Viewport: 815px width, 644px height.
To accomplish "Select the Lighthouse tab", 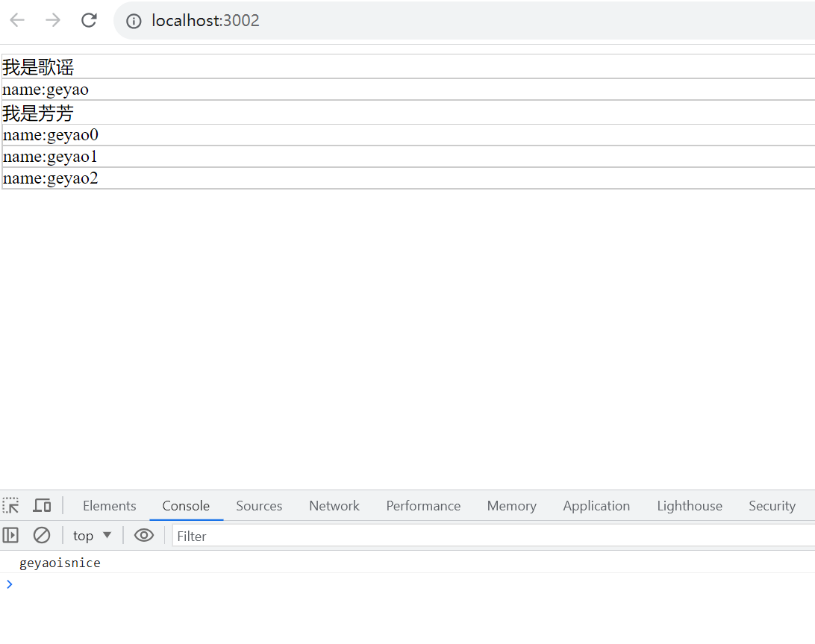I will coord(689,506).
